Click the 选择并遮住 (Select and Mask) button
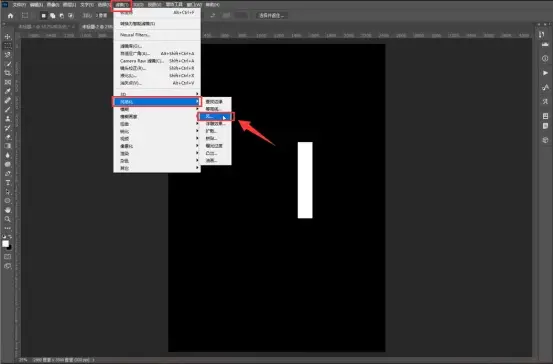553x364 pixels. pyautogui.click(x=272, y=16)
